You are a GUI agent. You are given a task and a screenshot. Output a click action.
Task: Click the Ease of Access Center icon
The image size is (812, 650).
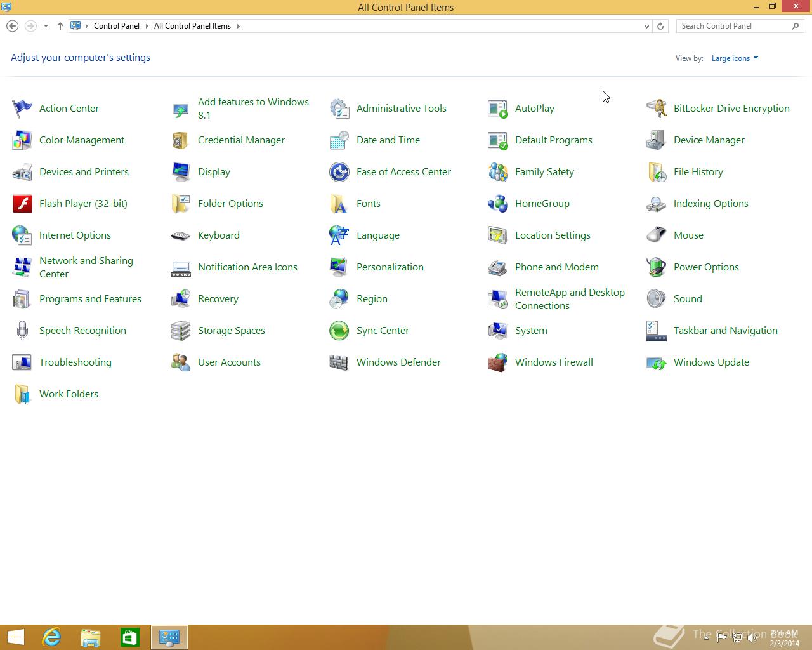click(x=339, y=172)
